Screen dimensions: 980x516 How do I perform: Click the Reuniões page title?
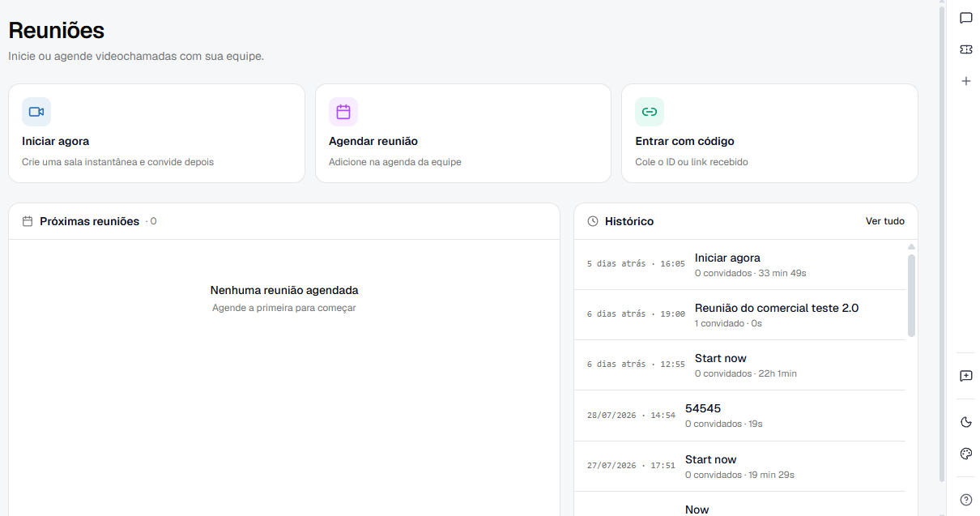pyautogui.click(x=57, y=31)
